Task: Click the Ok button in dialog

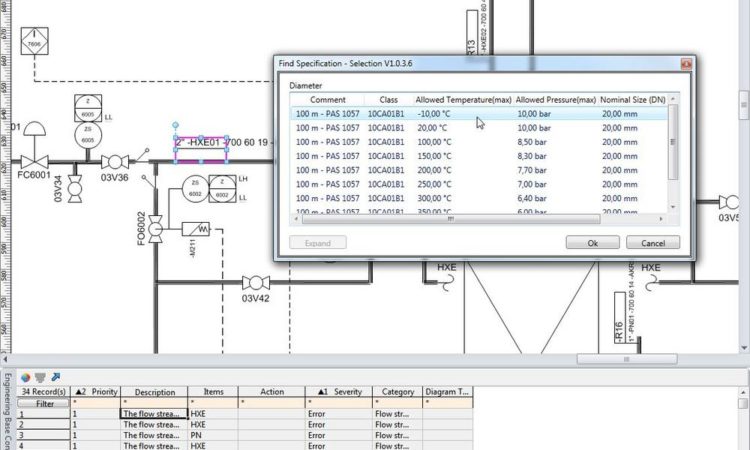Action: pyautogui.click(x=592, y=243)
